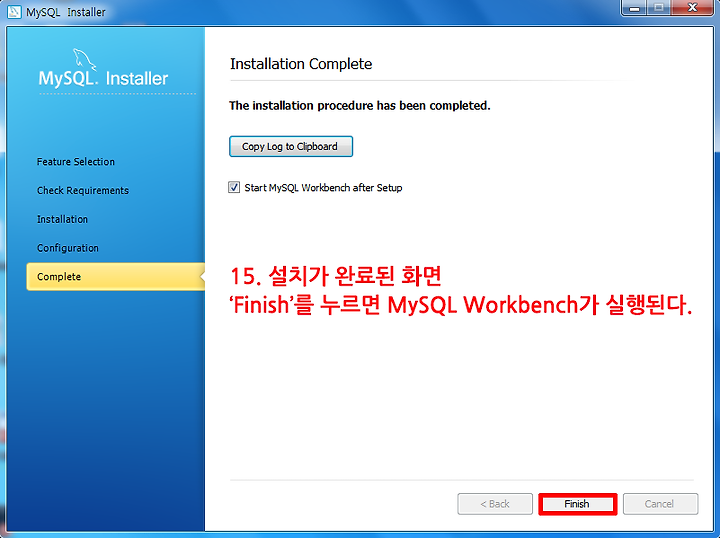The height and width of the screenshot is (538, 720).
Task: Click the MySQL Installer dolphin logo
Action: click(x=85, y=60)
